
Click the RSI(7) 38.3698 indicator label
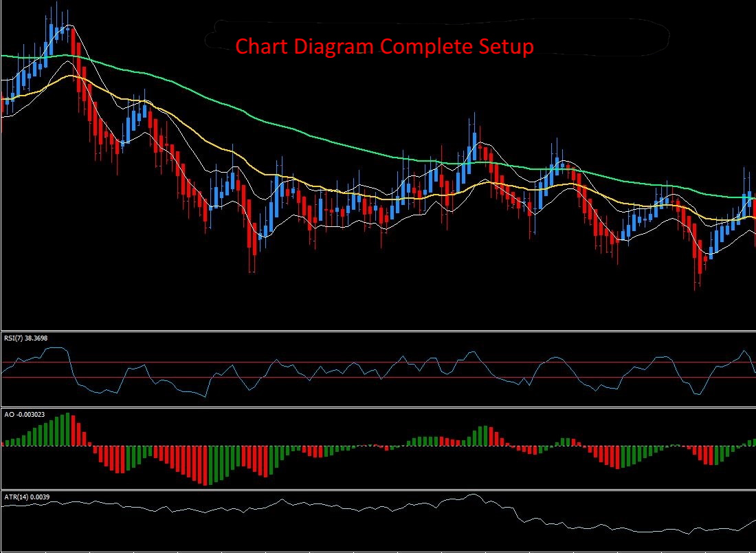[26, 338]
